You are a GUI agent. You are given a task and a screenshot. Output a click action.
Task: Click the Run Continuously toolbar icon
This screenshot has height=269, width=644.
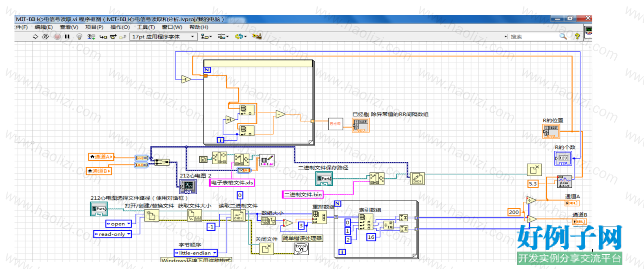click(x=45, y=36)
